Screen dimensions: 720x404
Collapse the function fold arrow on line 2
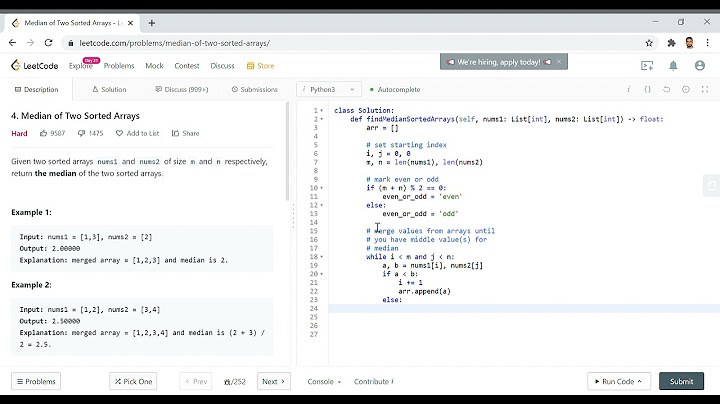click(321, 119)
